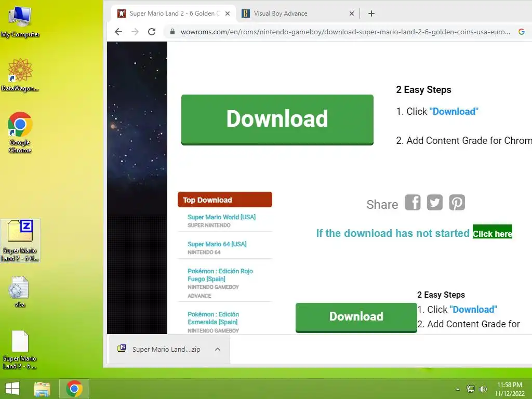532x399 pixels.
Task: Click "If the download has not started" text
Action: [393, 233]
